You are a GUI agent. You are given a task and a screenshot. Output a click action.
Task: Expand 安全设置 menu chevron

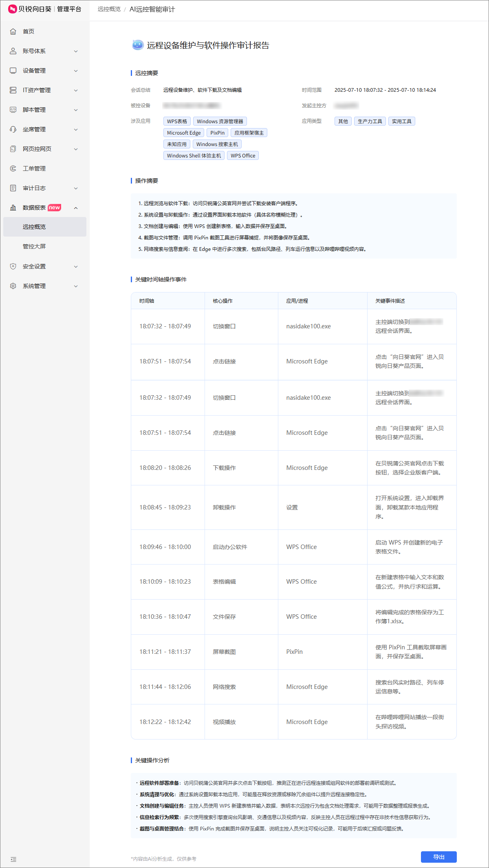coord(76,266)
